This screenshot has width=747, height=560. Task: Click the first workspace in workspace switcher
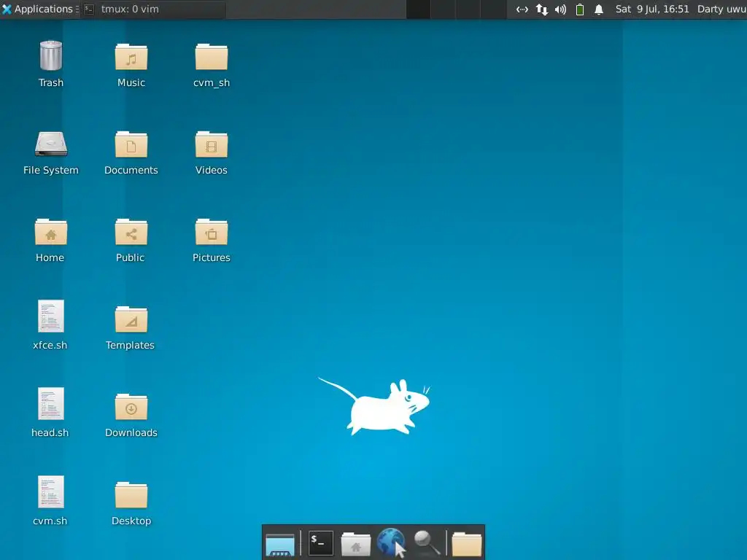click(418, 9)
